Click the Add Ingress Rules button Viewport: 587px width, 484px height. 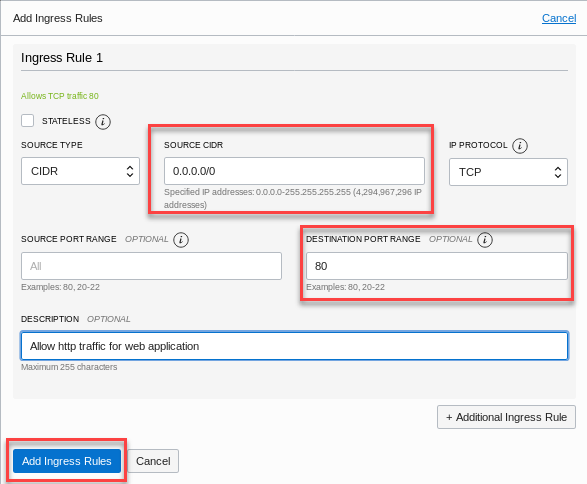pyautogui.click(x=67, y=461)
